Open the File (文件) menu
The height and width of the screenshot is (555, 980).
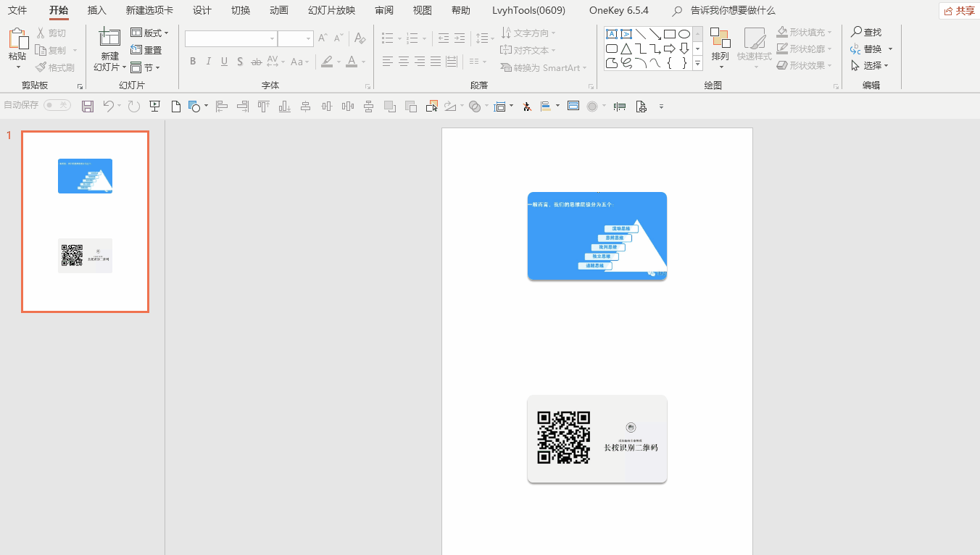tap(17, 10)
